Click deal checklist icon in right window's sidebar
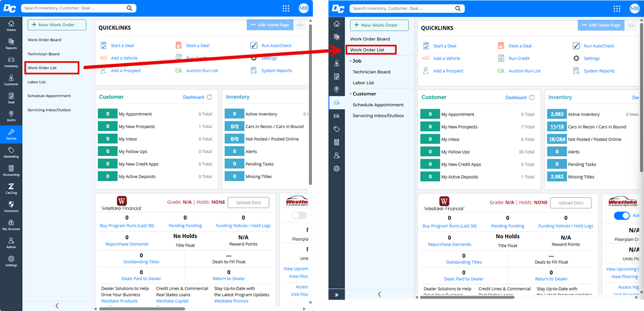The height and width of the screenshot is (311, 644). (336, 76)
